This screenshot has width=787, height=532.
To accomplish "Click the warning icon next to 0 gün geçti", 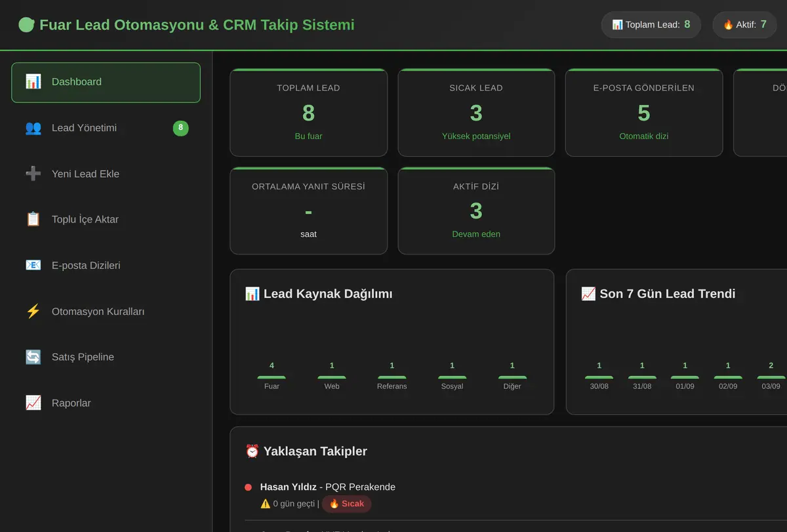I will 266,504.
